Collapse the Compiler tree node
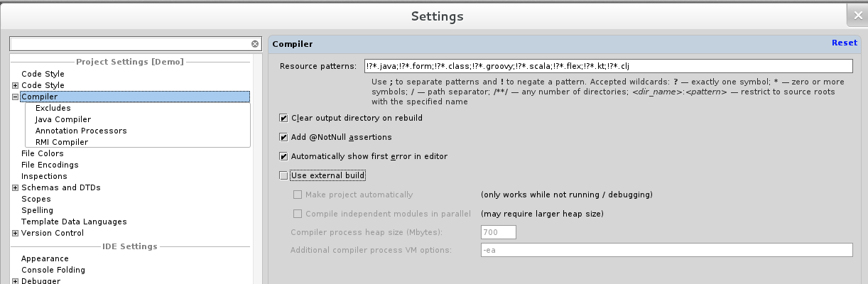Screen dimensions: 868x284 tap(15, 97)
